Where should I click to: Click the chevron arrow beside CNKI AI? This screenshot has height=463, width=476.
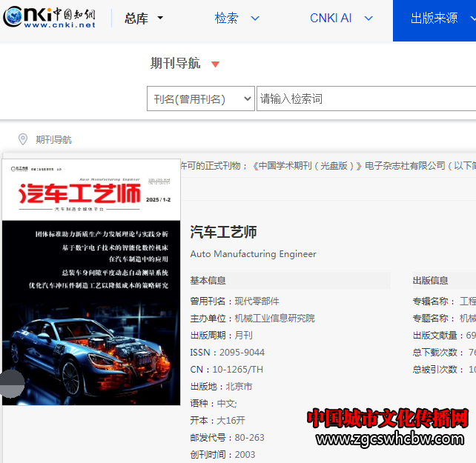(368, 19)
